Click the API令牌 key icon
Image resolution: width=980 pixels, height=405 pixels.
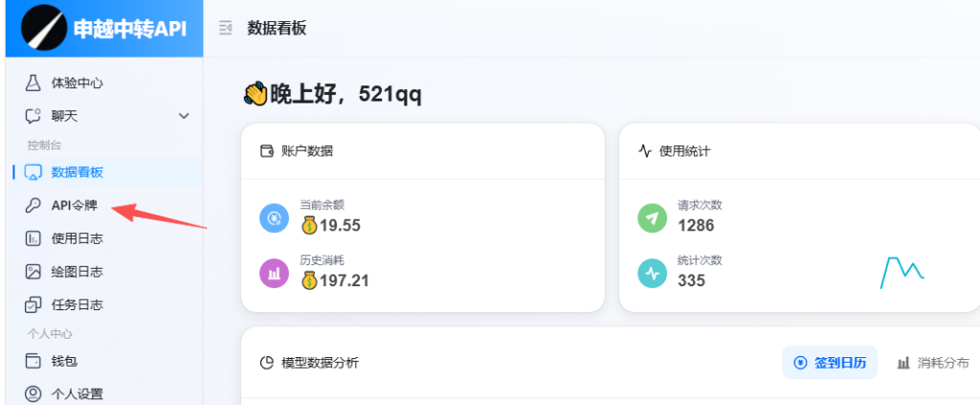coord(33,206)
